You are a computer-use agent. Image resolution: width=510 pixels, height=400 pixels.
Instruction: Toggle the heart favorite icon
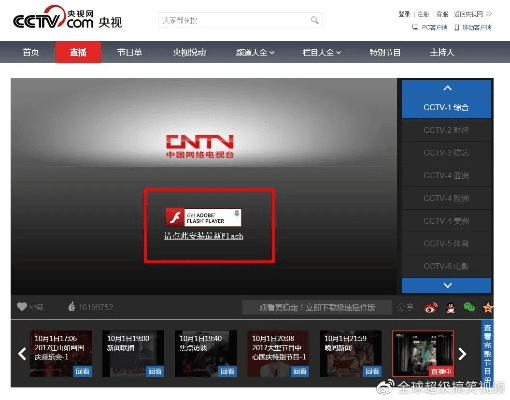click(22, 307)
